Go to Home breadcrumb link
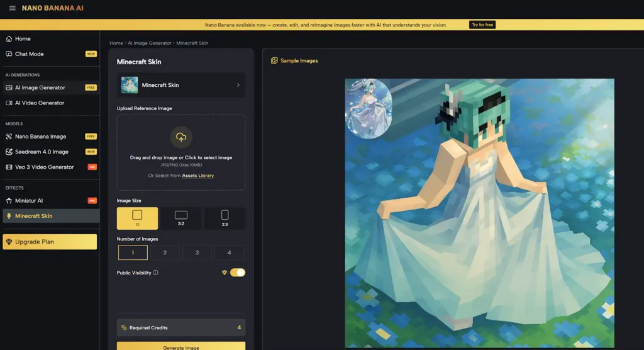This screenshot has width=644, height=350. pyautogui.click(x=116, y=43)
